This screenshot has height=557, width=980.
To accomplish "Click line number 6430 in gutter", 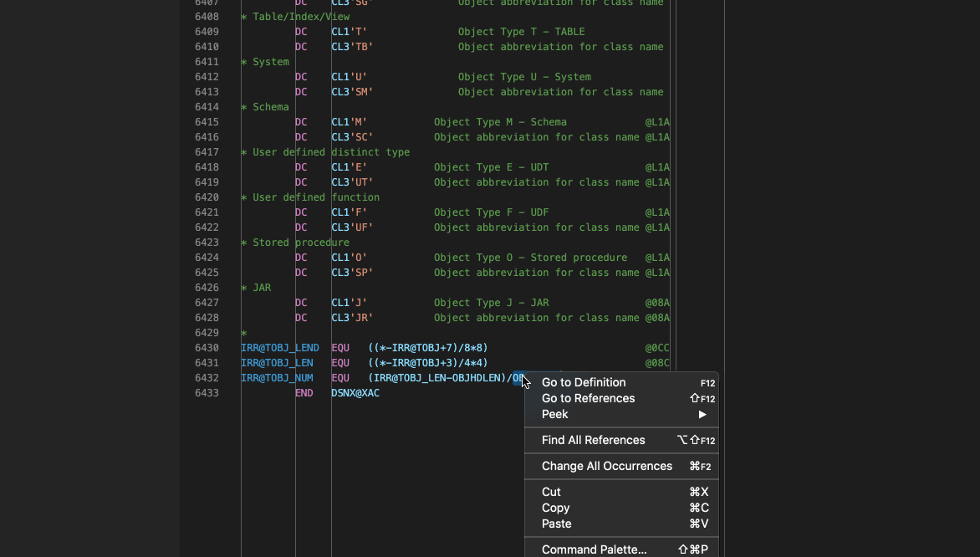I will [x=207, y=348].
